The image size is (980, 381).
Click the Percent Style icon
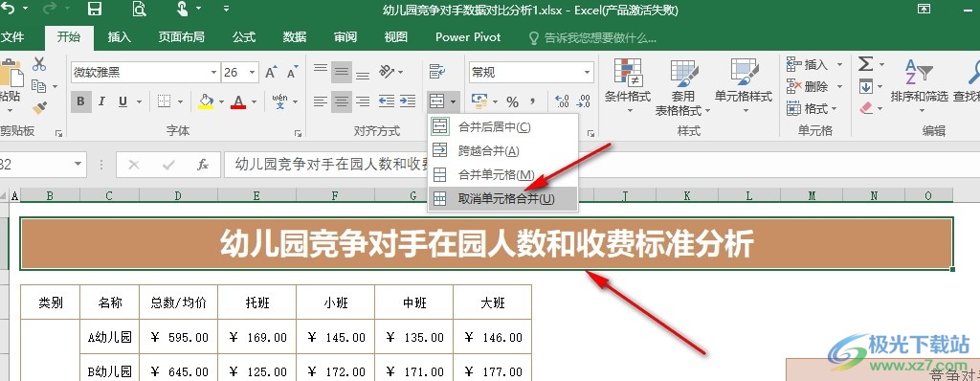pyautogui.click(x=513, y=101)
